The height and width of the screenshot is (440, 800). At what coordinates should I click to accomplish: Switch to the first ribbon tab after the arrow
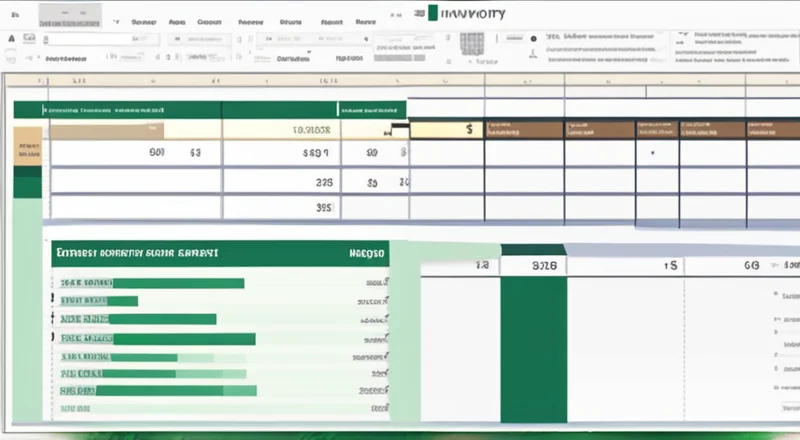click(x=144, y=19)
